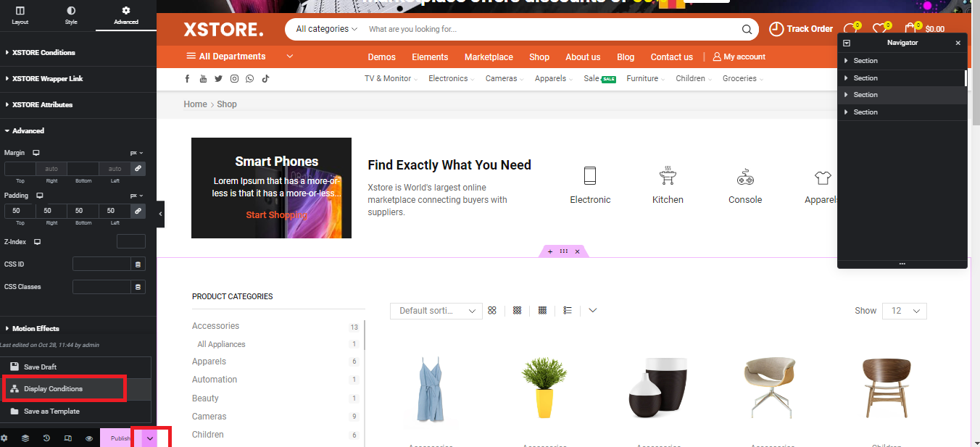Click the Z-Index responsive device icon
The width and height of the screenshot is (980, 447).
click(37, 241)
